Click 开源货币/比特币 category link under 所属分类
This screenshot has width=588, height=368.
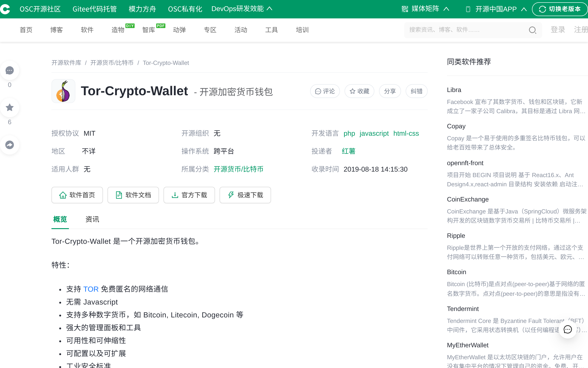pos(238,169)
